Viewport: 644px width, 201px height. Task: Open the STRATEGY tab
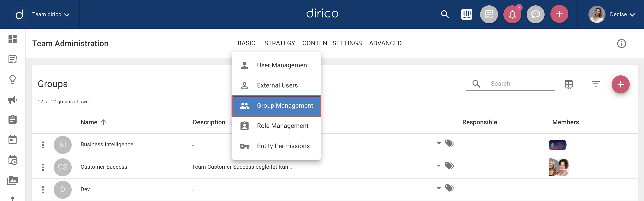coord(279,43)
